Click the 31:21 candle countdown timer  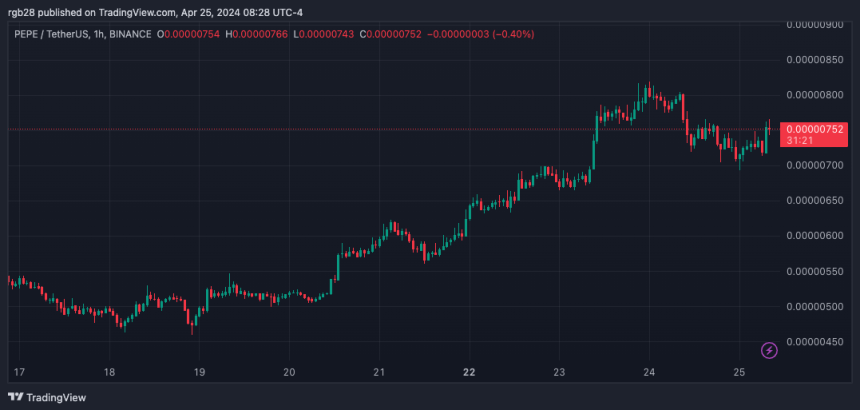799,141
